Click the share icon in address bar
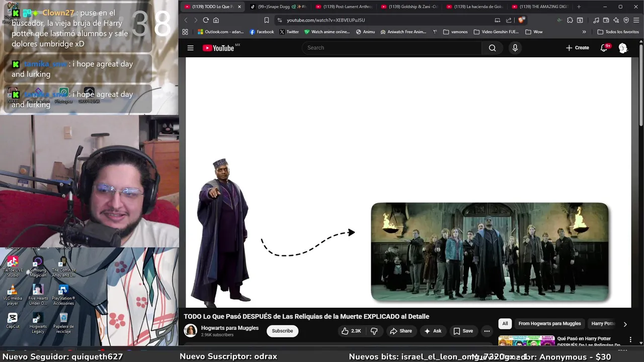 [x=509, y=20]
